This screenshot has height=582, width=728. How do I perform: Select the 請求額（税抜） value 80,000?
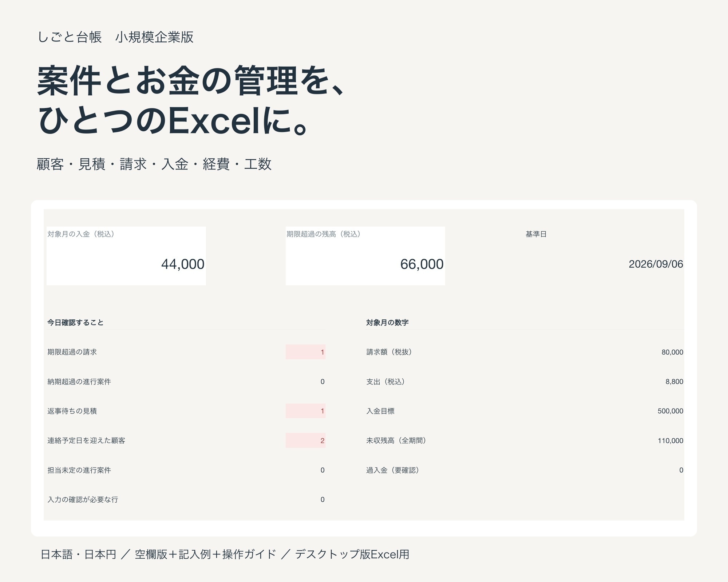coord(672,352)
